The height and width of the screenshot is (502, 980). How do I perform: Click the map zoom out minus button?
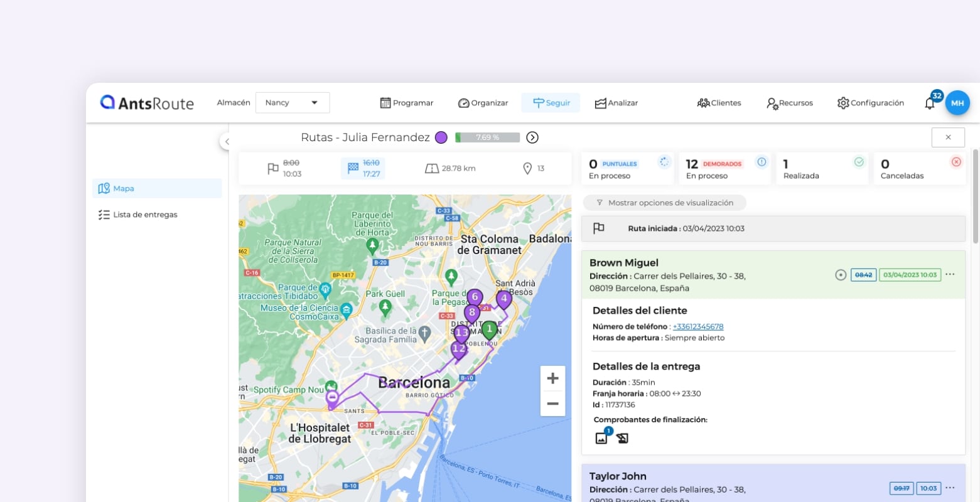552,403
